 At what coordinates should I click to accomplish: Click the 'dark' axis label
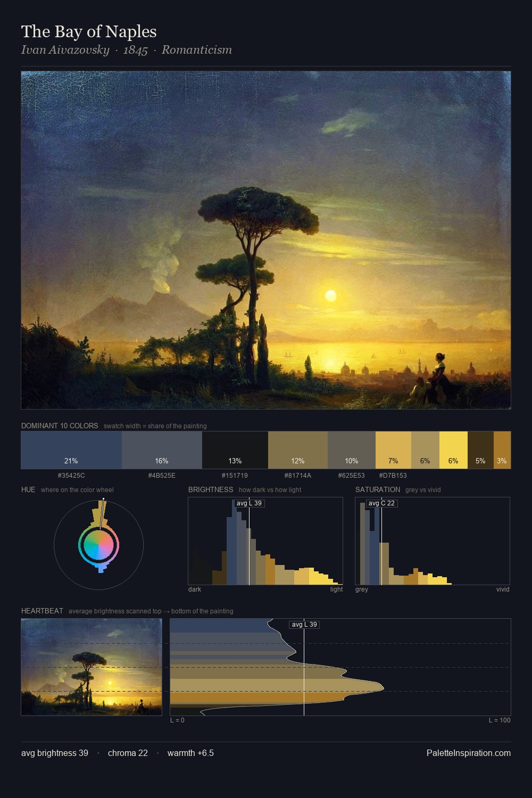tap(195, 589)
